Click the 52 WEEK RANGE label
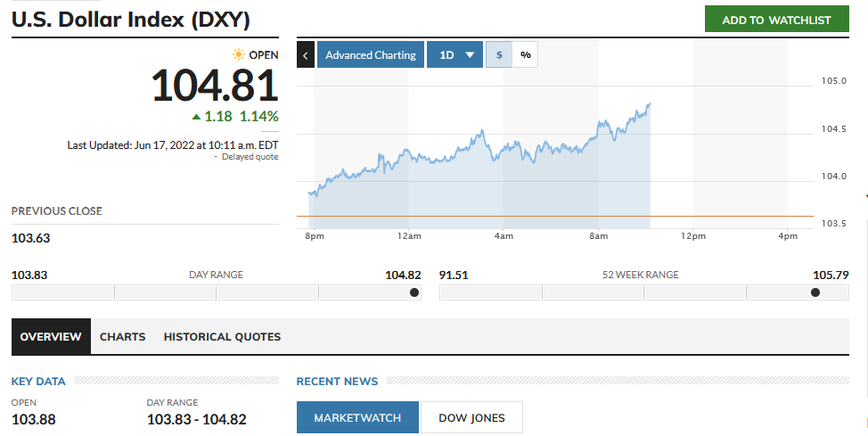This screenshot has width=868, height=436. 641,275
